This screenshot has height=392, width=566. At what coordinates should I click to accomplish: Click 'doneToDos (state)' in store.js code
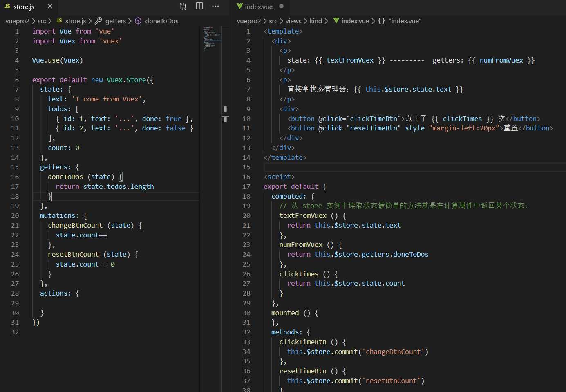click(81, 177)
